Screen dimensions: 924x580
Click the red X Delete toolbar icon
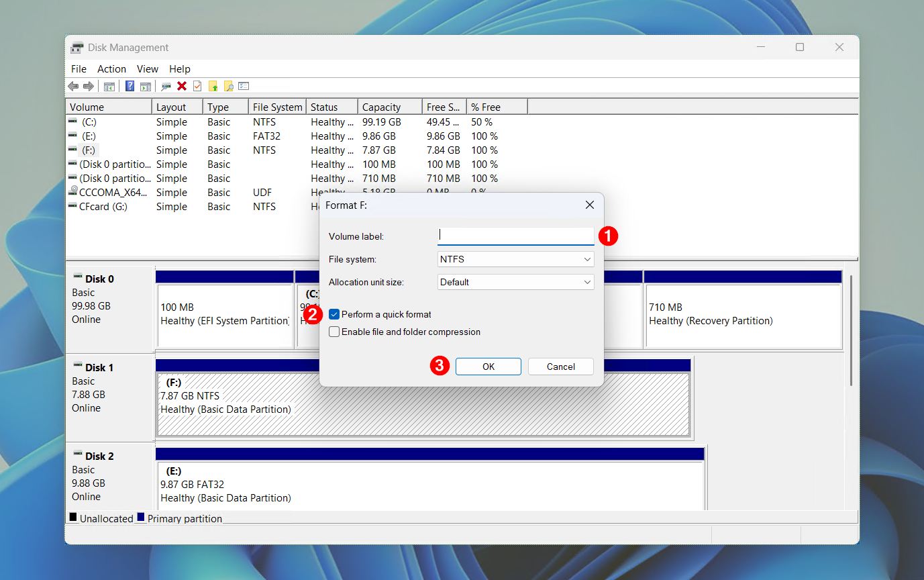click(x=182, y=86)
